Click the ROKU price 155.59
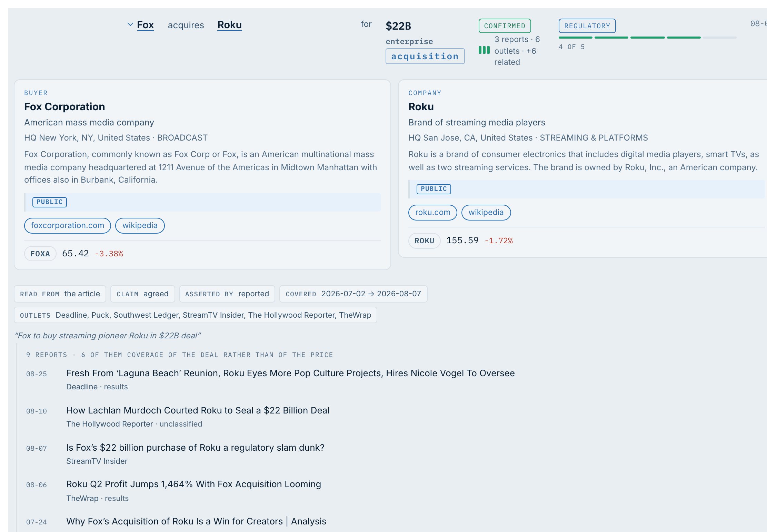The height and width of the screenshot is (532, 767). coord(462,241)
